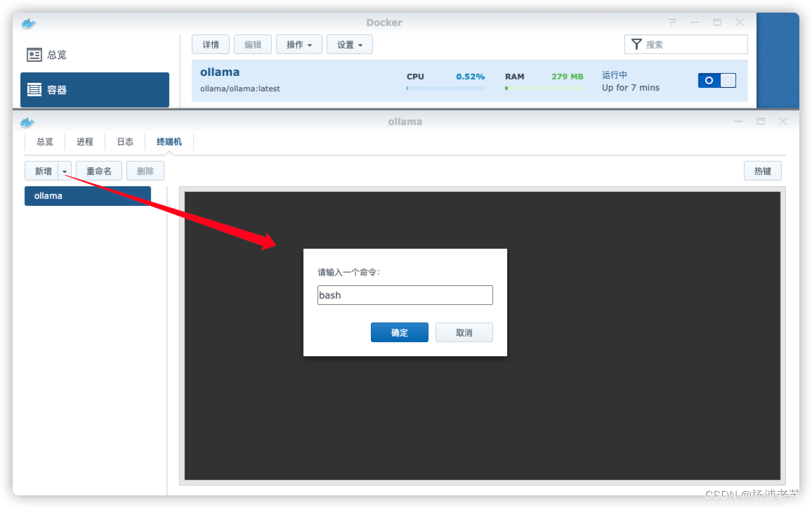The height and width of the screenshot is (508, 812).
Task: Click the CPU usage progress bar
Action: tap(446, 88)
